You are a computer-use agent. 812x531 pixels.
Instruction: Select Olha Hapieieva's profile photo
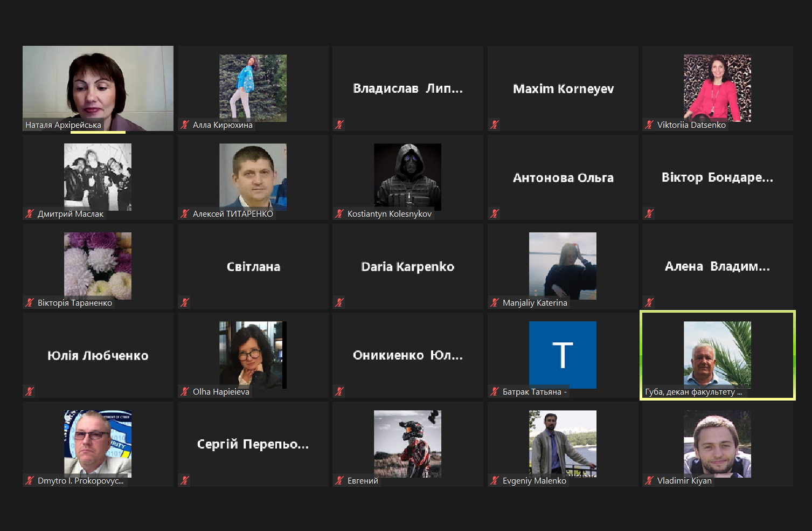pyautogui.click(x=253, y=355)
